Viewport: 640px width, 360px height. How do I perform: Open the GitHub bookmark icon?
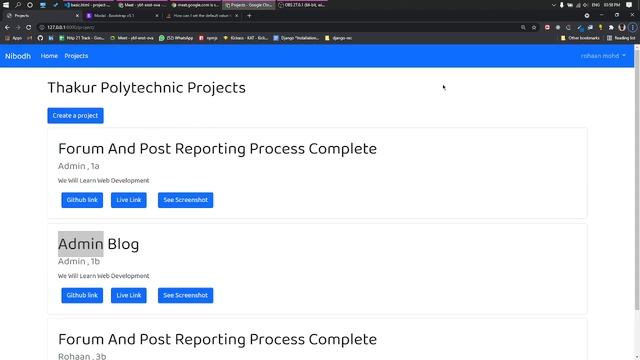tap(40, 38)
